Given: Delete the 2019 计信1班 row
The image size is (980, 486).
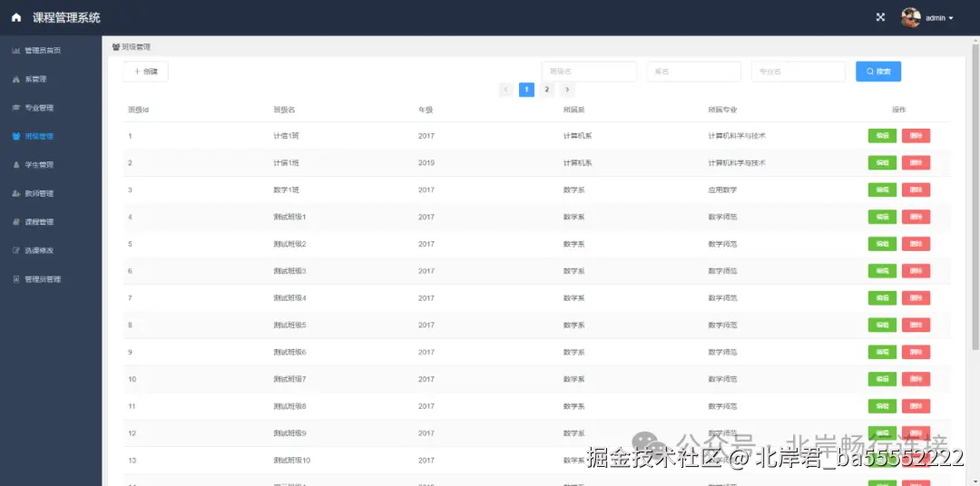Looking at the screenshot, I should click(916, 162).
